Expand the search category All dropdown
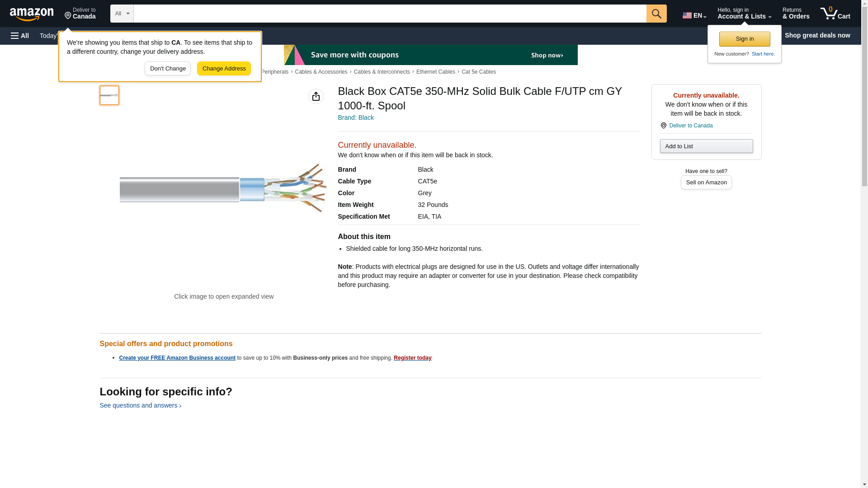The image size is (868, 488). click(x=122, y=14)
